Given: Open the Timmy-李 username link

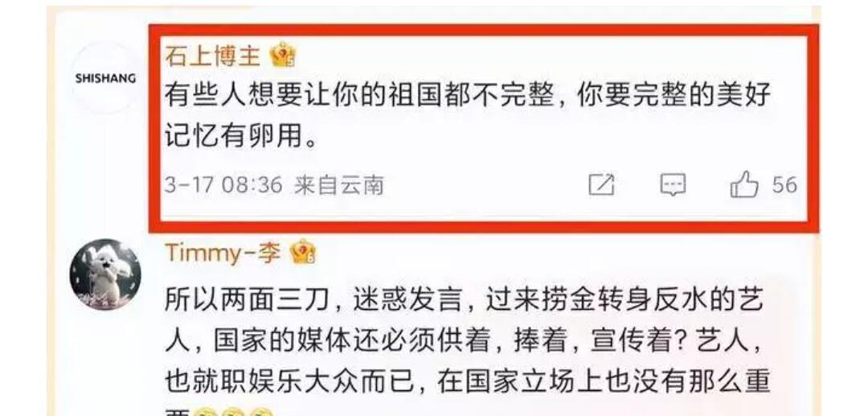Looking at the screenshot, I should pos(223,253).
